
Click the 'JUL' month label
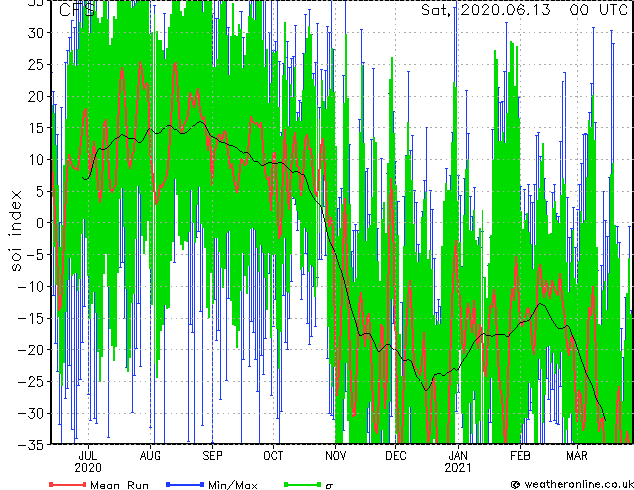88,456
